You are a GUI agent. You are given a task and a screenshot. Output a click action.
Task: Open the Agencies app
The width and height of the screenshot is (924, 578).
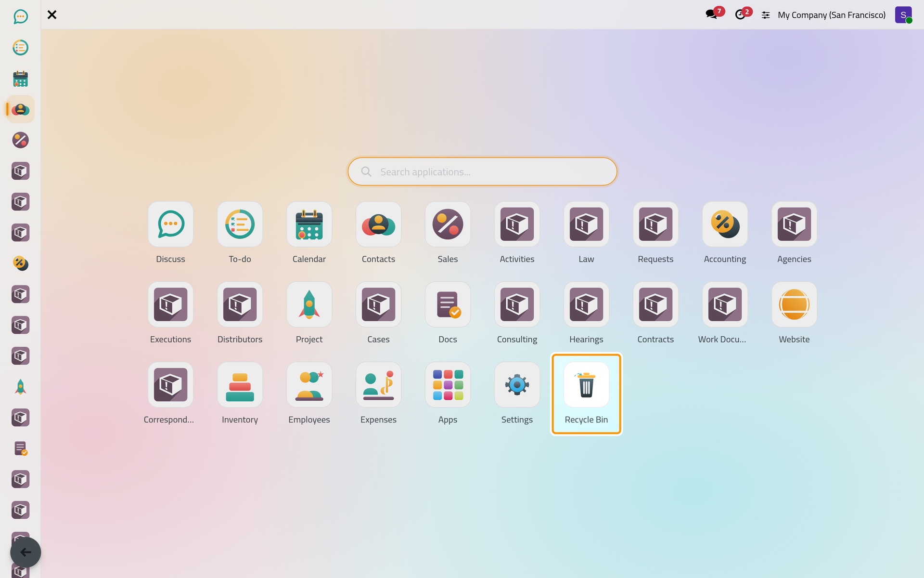pyautogui.click(x=794, y=224)
